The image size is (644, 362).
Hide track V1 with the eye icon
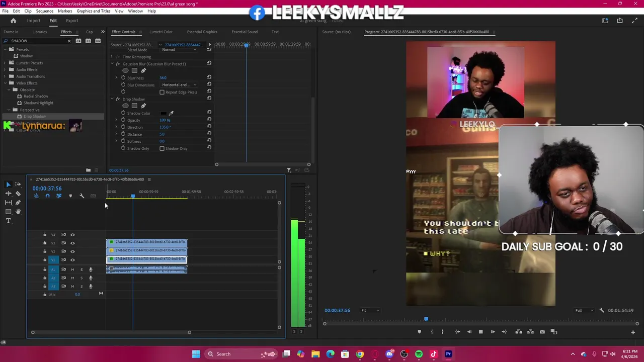pos(72,260)
